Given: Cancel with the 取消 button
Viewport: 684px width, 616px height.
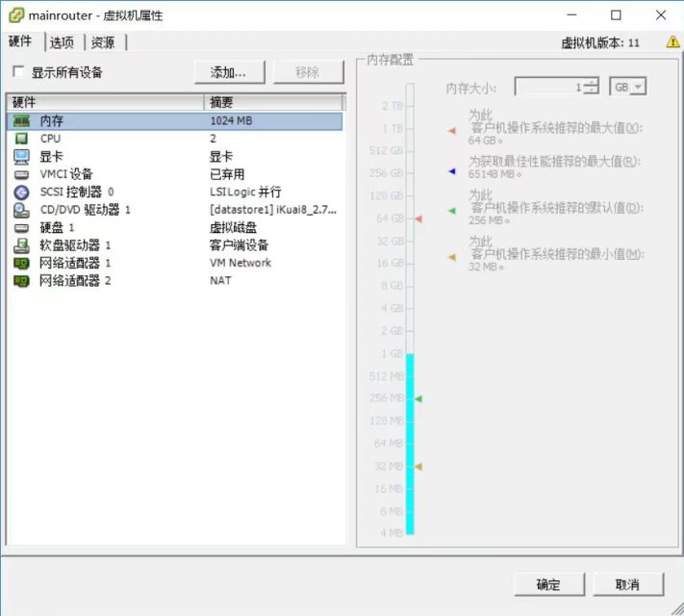Looking at the screenshot, I should click(x=628, y=584).
